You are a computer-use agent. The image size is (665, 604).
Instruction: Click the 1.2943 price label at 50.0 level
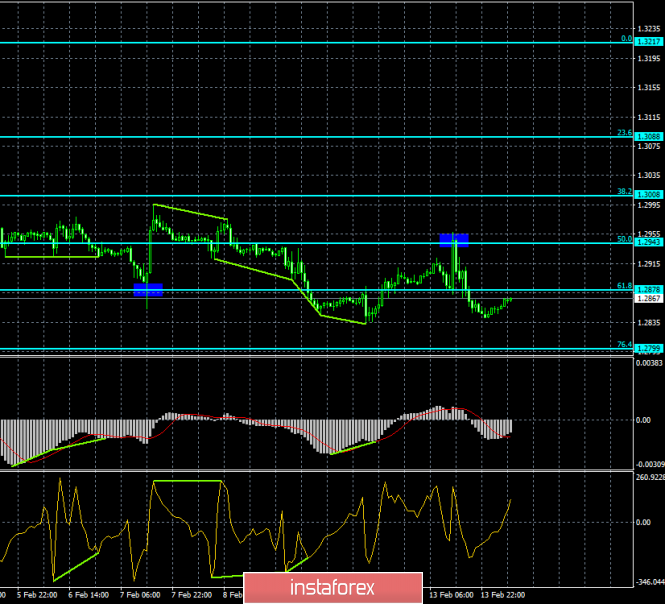pyautogui.click(x=648, y=242)
